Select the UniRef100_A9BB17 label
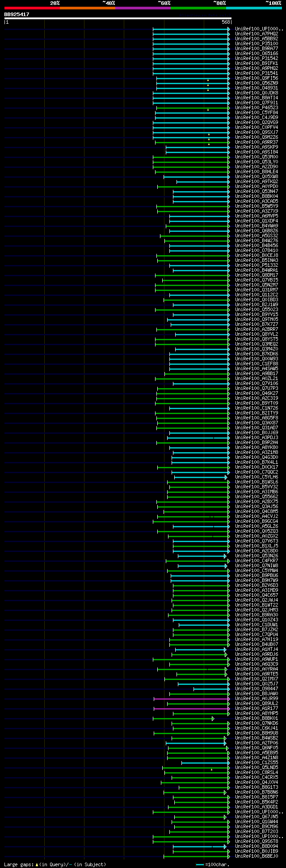 tap(257, 373)
